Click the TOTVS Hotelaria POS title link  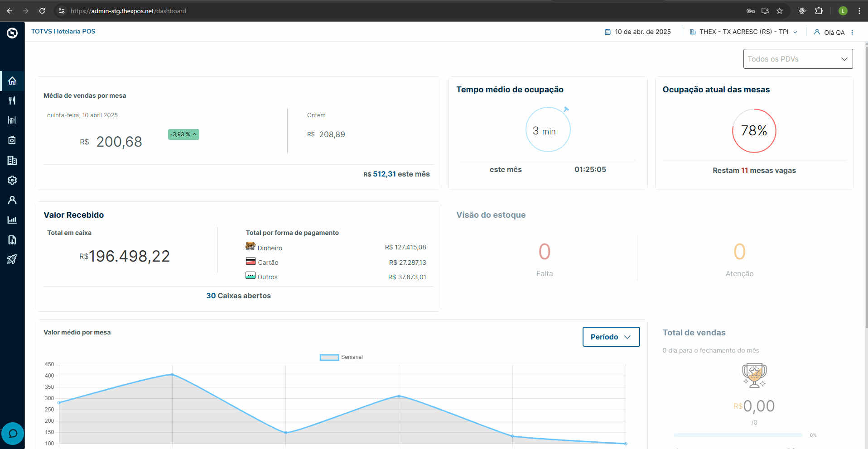point(63,31)
